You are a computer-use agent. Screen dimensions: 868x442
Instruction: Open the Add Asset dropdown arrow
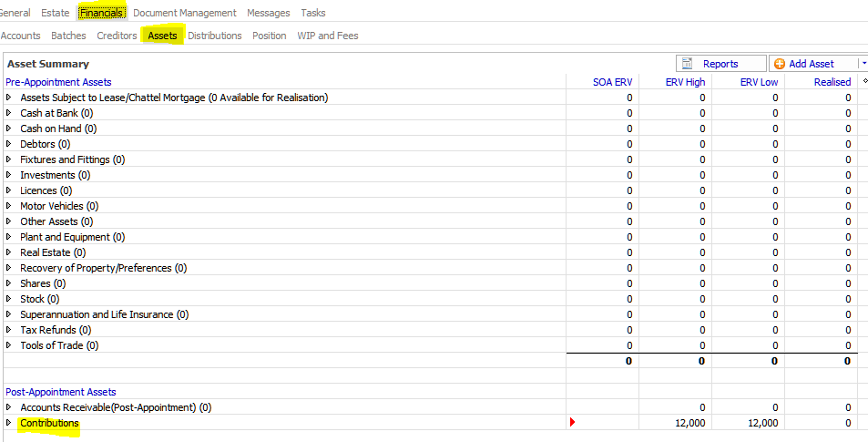point(863,64)
